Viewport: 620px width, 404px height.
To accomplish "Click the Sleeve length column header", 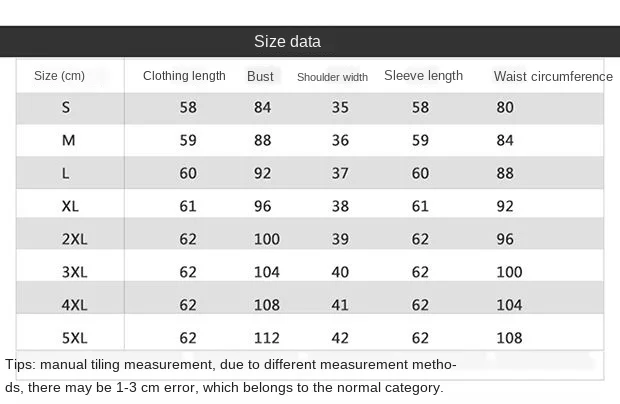I will pos(423,76).
